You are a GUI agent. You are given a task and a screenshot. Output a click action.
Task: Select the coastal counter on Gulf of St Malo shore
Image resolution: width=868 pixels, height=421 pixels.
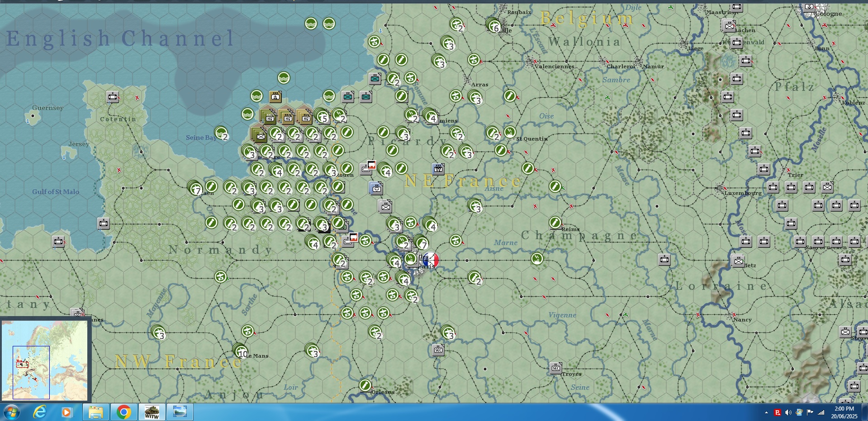pos(104,223)
